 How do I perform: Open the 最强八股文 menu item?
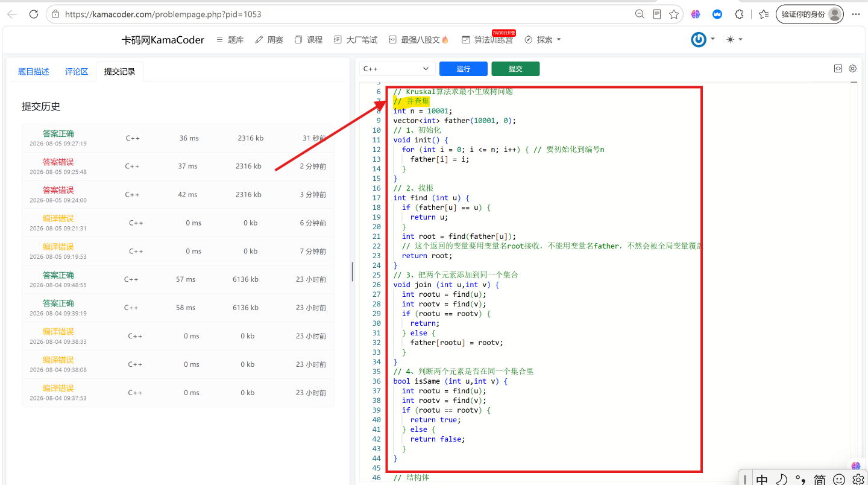click(x=419, y=40)
